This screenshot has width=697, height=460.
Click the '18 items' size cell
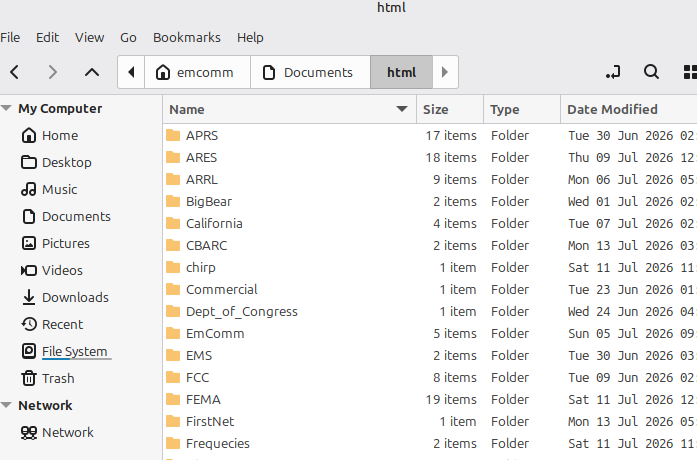tap(451, 157)
